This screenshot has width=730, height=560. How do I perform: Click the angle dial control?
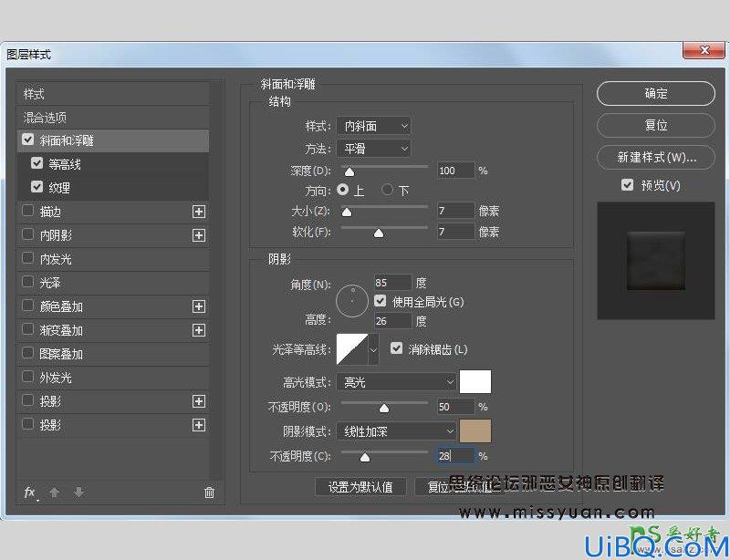point(352,301)
